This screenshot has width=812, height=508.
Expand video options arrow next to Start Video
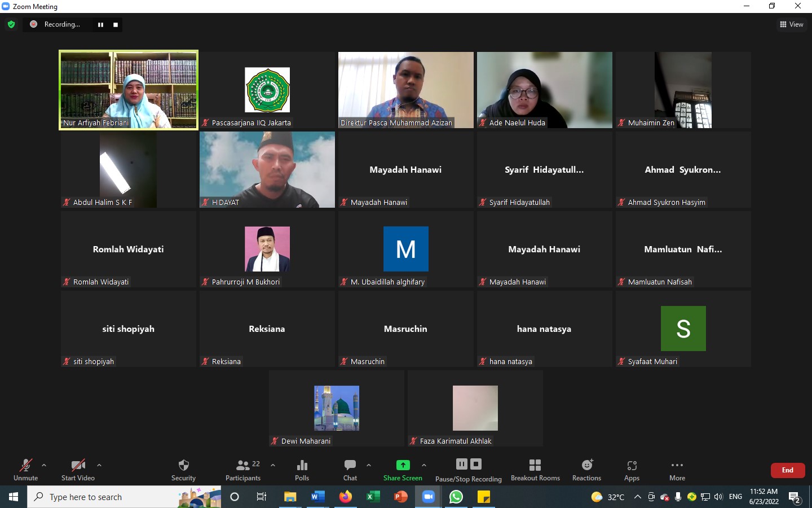pyautogui.click(x=99, y=466)
